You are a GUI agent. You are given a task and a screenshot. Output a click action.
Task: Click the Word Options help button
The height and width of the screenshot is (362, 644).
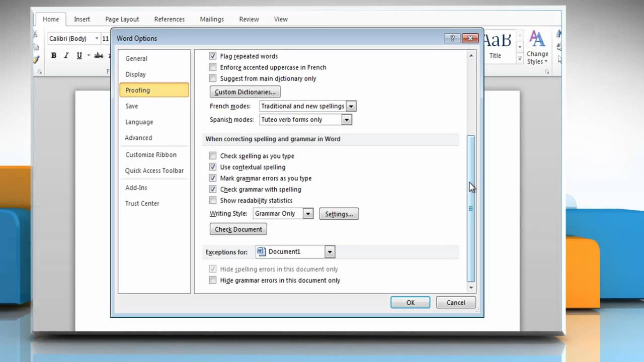452,38
